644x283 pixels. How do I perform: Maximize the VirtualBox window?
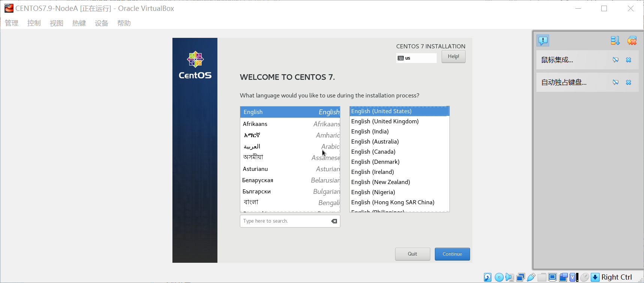point(604,8)
